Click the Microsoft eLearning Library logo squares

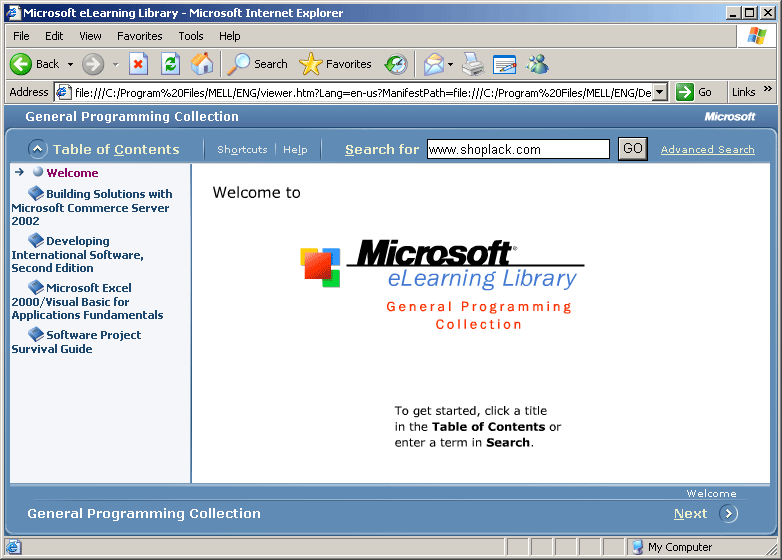click(x=320, y=267)
